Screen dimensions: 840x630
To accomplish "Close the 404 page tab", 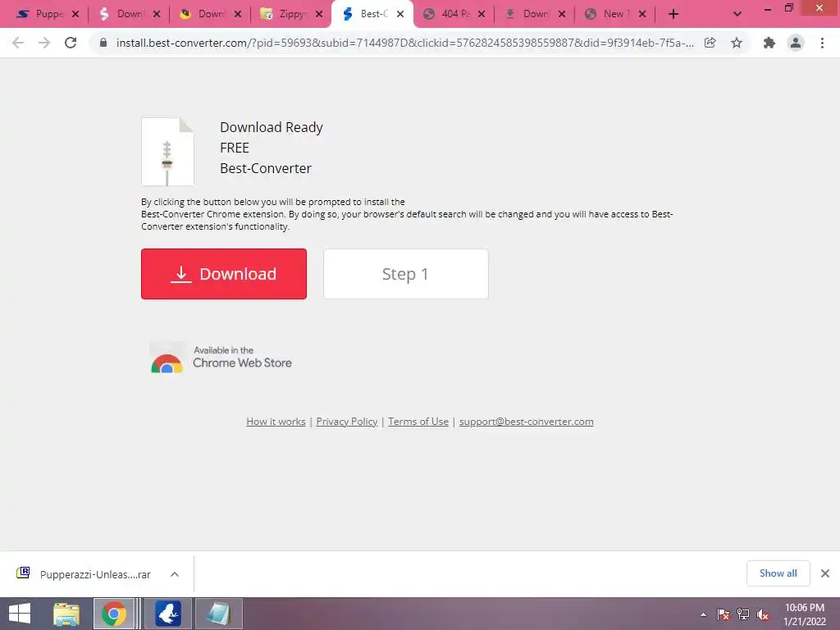I will pyautogui.click(x=481, y=15).
